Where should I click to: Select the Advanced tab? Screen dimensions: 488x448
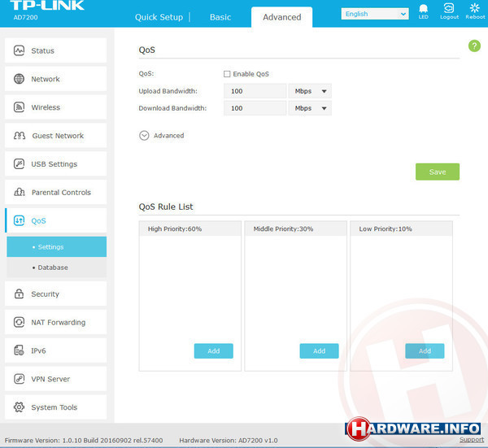[281, 17]
